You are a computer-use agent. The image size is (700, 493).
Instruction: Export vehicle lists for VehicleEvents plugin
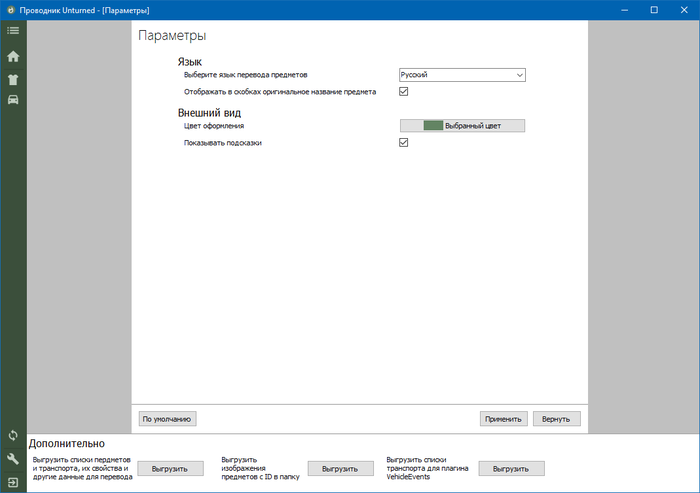[511, 468]
